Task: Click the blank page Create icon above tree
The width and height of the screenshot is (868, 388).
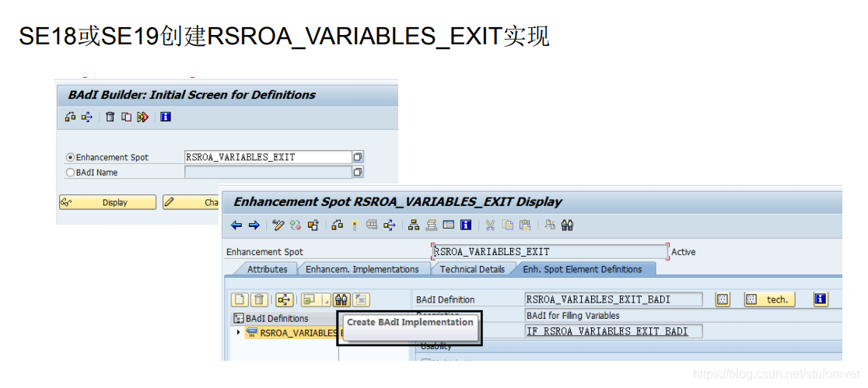Action: (240, 300)
